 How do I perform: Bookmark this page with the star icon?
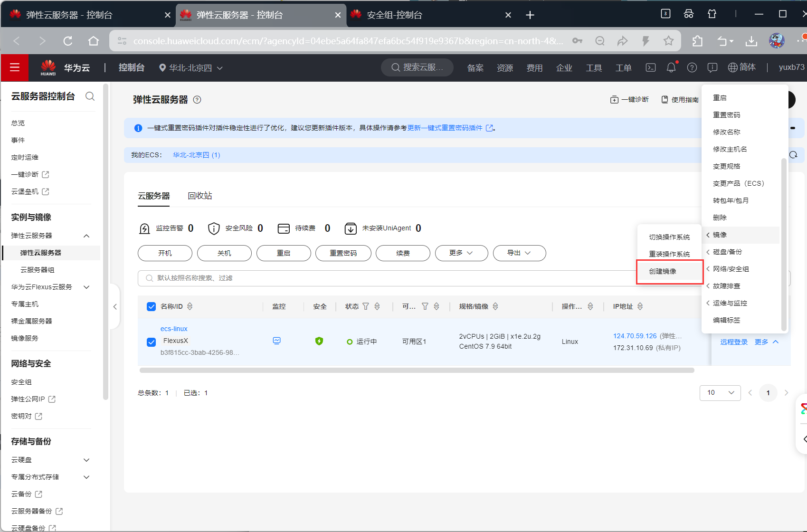click(668, 41)
